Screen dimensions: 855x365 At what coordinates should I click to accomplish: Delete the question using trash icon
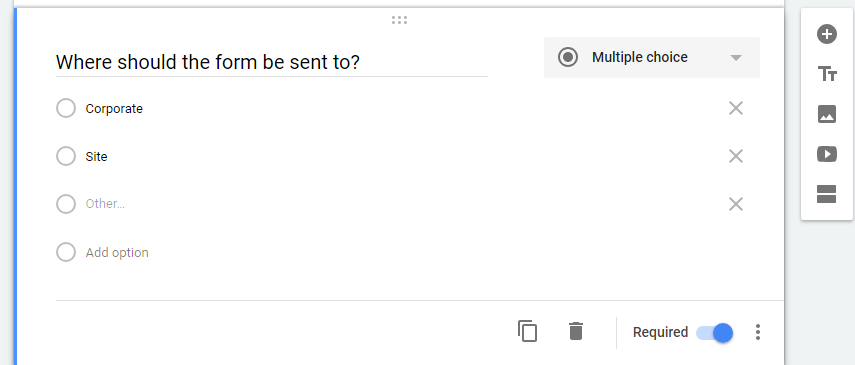point(576,331)
